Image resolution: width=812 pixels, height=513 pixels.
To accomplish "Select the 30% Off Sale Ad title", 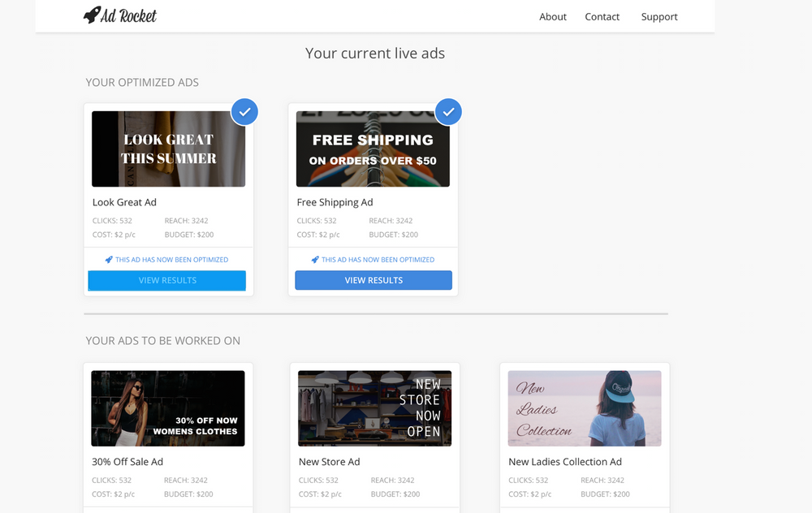I will (x=127, y=461).
